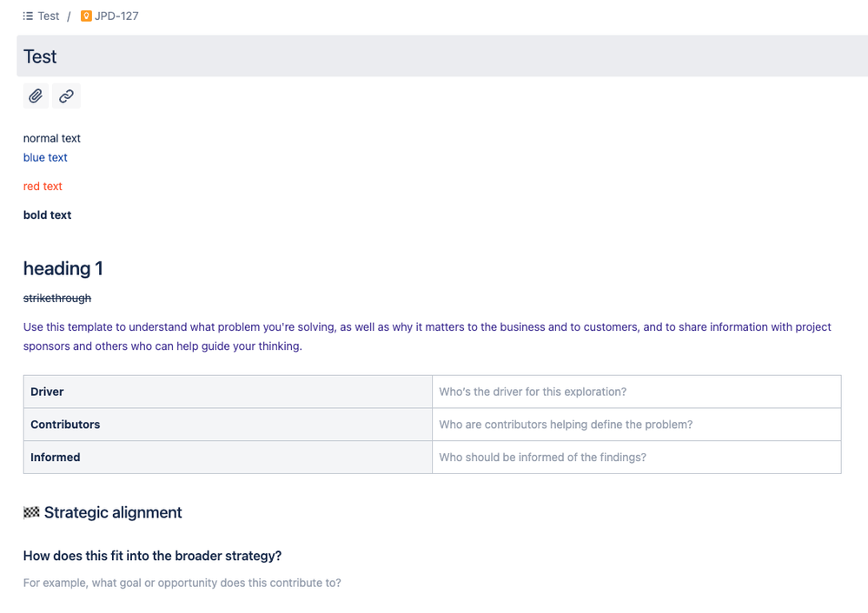Click the add link chain icon
This screenshot has width=868, height=613.
[x=66, y=96]
